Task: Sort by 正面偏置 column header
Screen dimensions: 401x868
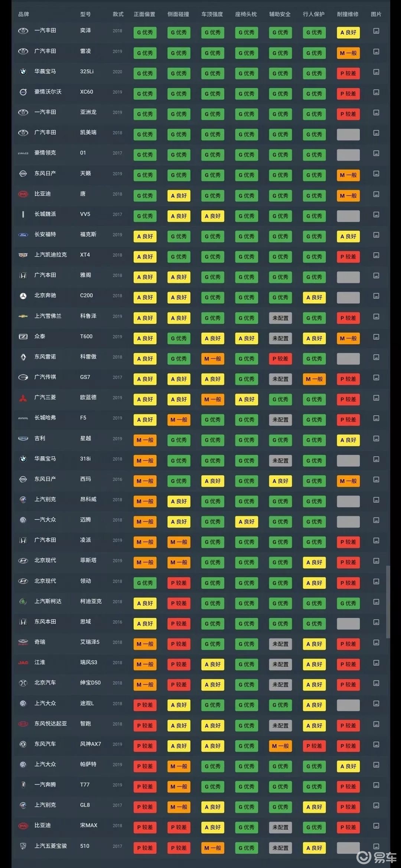Action: [x=144, y=14]
